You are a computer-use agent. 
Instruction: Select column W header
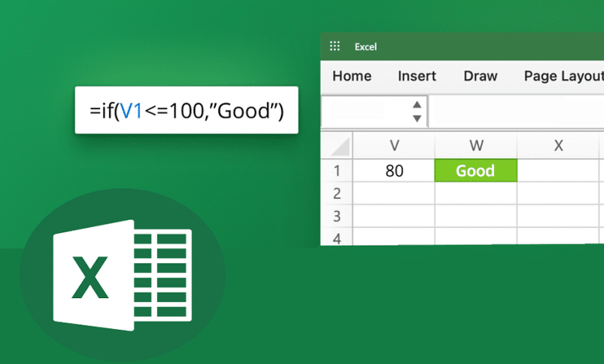point(476,146)
